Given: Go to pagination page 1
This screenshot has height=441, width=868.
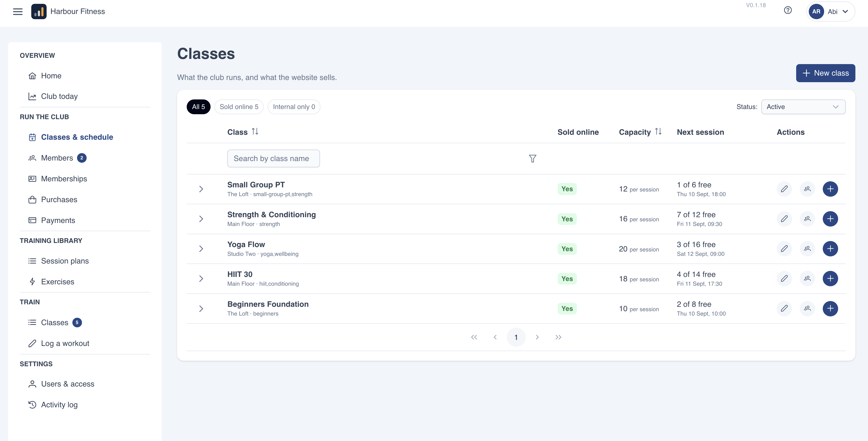Looking at the screenshot, I should coord(516,337).
